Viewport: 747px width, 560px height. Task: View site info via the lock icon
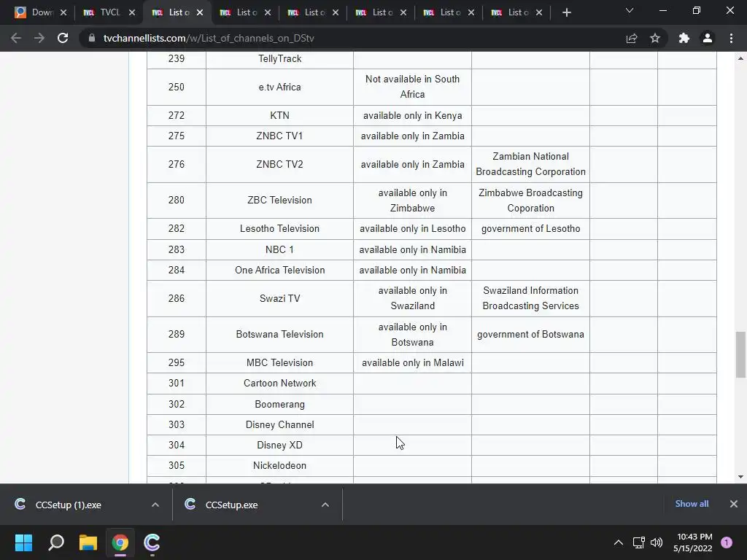[x=92, y=38]
